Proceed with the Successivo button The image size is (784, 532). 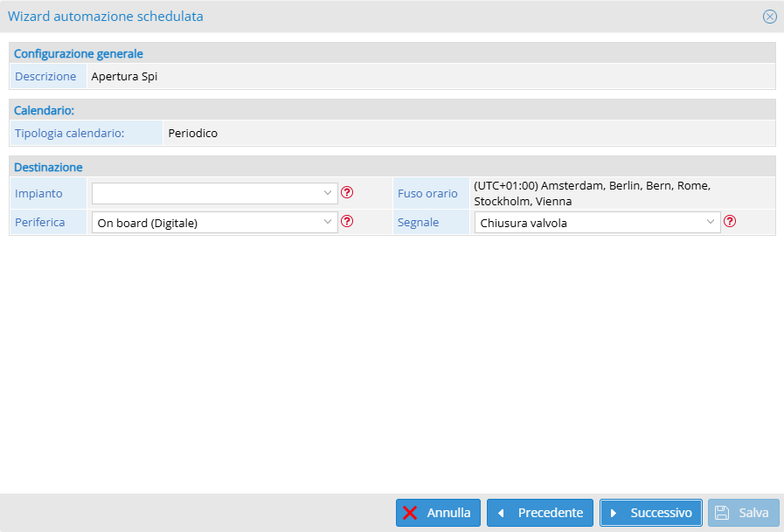point(651,513)
